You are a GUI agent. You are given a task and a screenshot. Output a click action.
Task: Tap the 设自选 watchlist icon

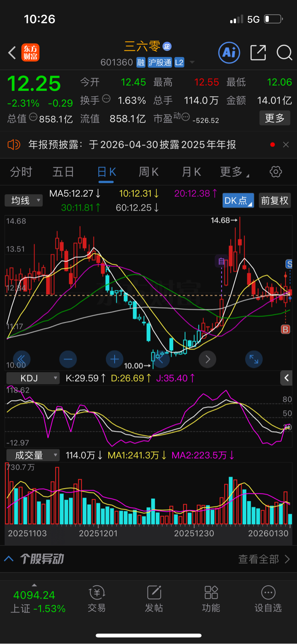tap(268, 599)
